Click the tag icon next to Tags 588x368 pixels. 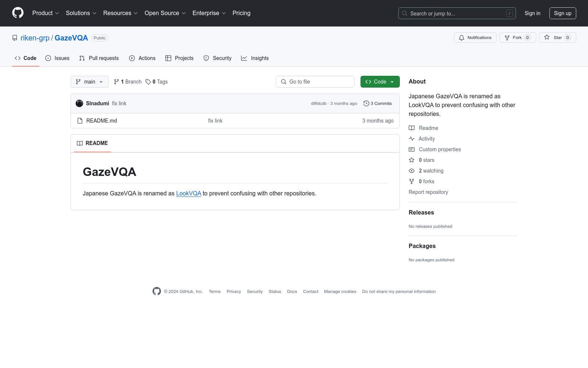coord(148,82)
